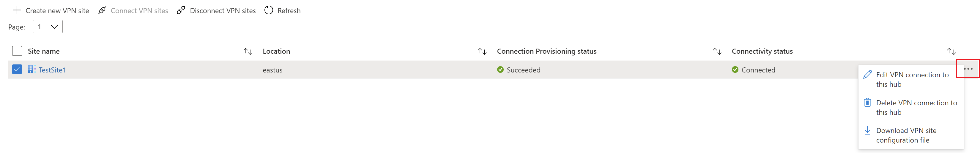Click the trash icon in context menu

pyautogui.click(x=867, y=103)
